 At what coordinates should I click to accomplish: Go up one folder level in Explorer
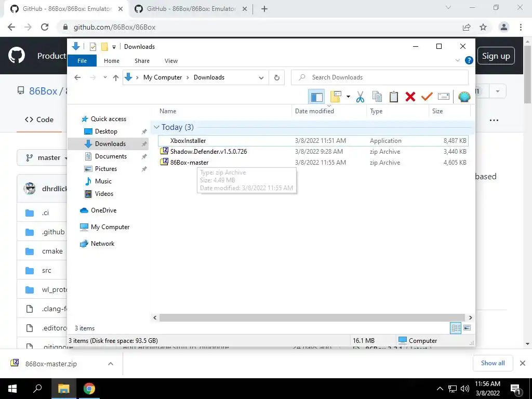(x=116, y=78)
